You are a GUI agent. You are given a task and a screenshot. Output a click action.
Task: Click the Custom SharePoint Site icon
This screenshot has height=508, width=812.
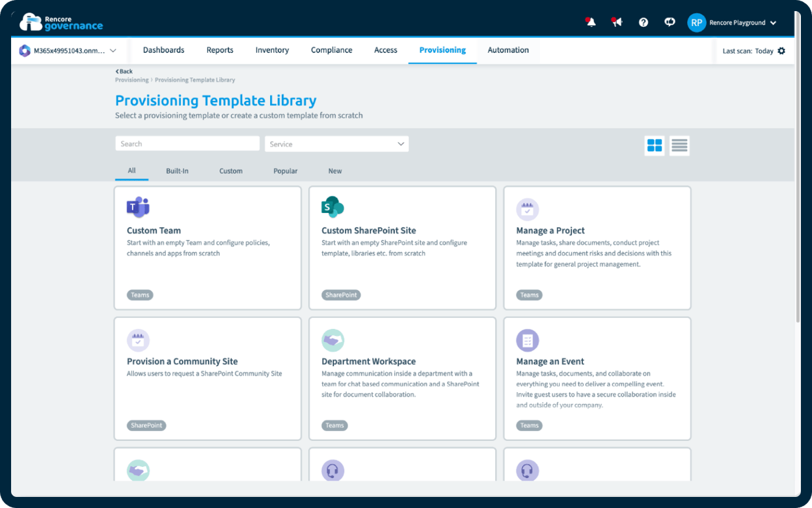click(x=332, y=206)
